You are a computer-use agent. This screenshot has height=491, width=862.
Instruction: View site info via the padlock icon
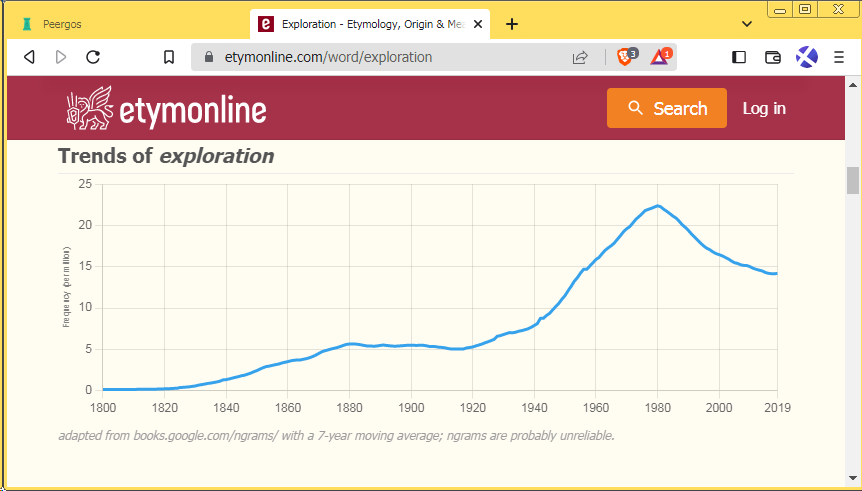click(x=209, y=57)
